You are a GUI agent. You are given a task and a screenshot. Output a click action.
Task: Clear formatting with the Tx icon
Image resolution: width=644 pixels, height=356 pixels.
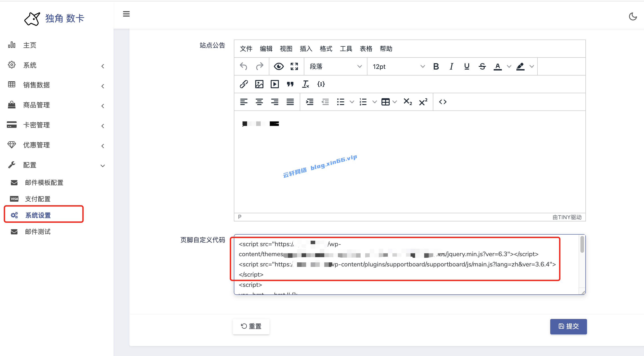point(305,84)
